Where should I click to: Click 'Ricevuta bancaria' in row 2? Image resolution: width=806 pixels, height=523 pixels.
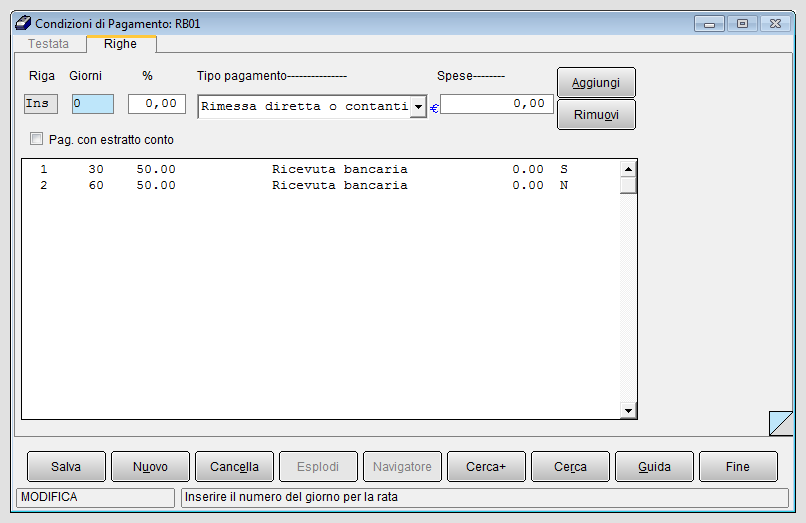point(340,185)
